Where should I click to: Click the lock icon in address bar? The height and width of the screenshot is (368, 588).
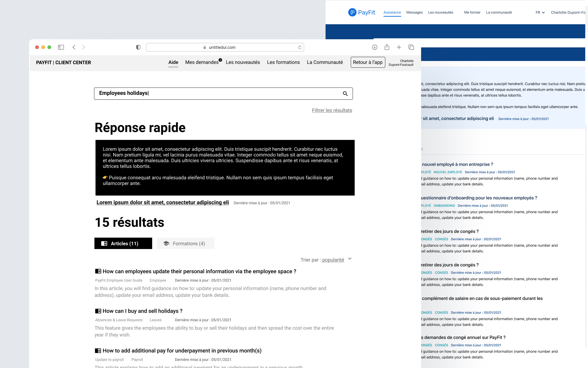205,47
